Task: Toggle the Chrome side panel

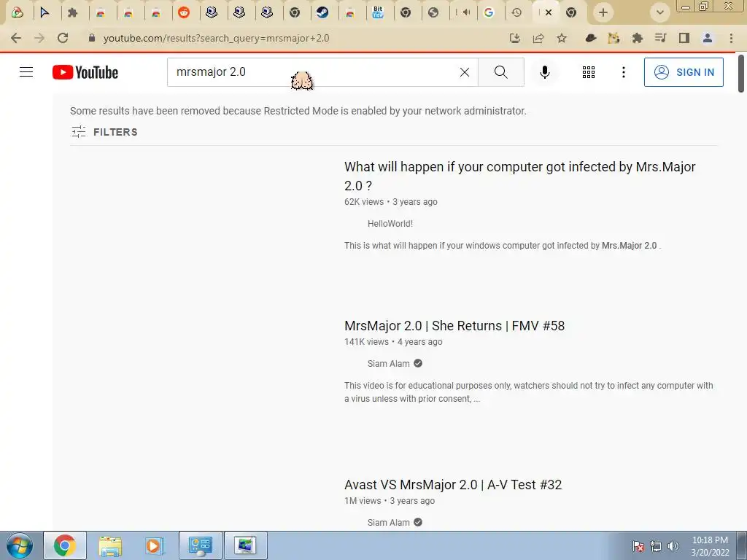Action: point(684,38)
